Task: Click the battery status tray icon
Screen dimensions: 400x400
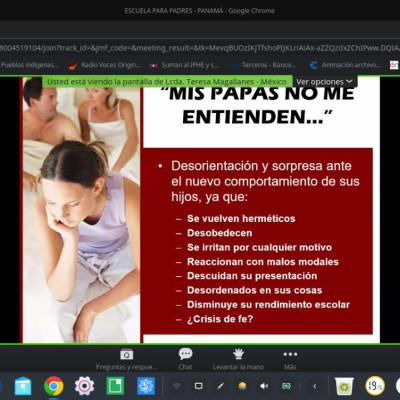Action: click(286, 386)
